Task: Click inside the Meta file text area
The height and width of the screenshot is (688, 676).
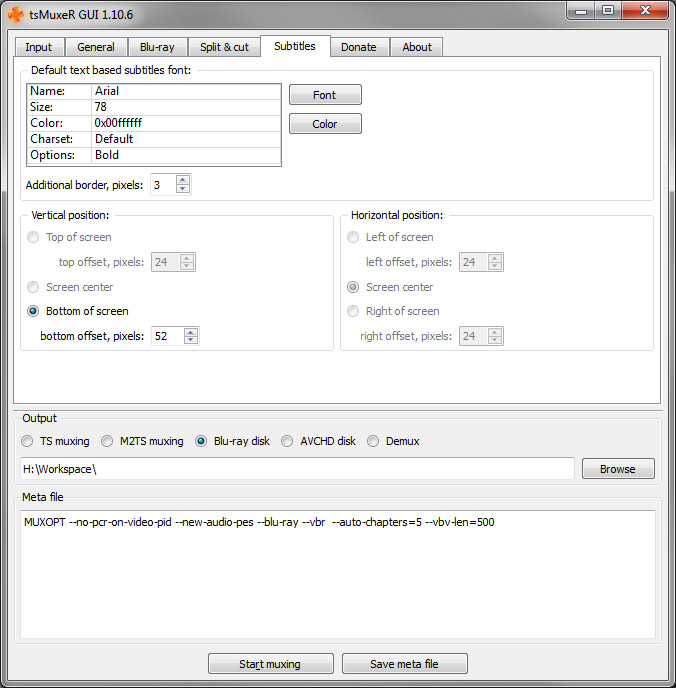Action: pyautogui.click(x=338, y=574)
